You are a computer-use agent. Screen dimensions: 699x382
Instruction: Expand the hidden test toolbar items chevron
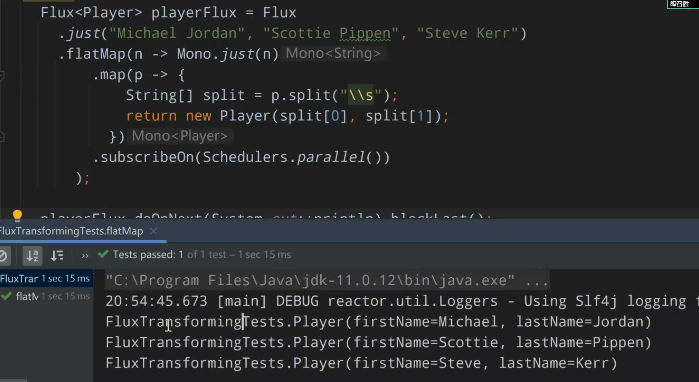coord(85,255)
